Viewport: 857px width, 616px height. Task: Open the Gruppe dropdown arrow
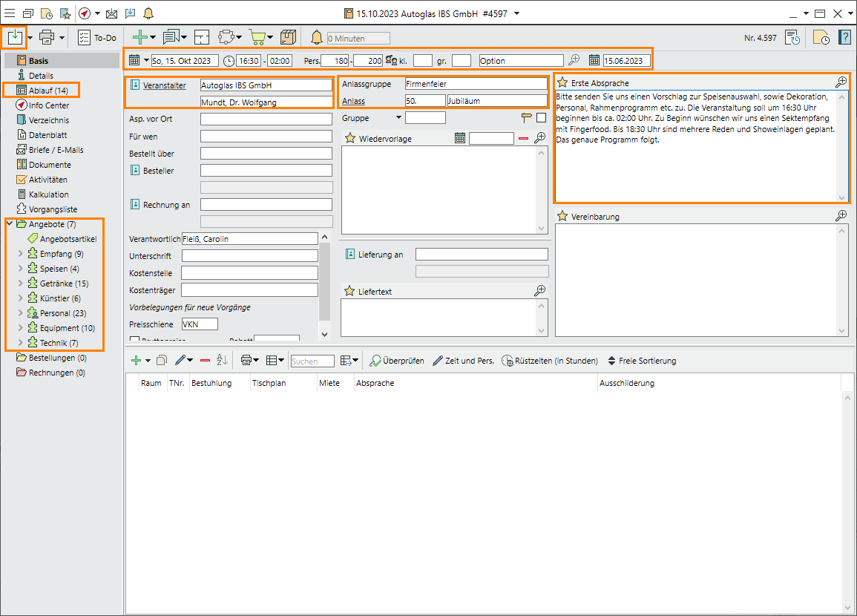point(398,117)
